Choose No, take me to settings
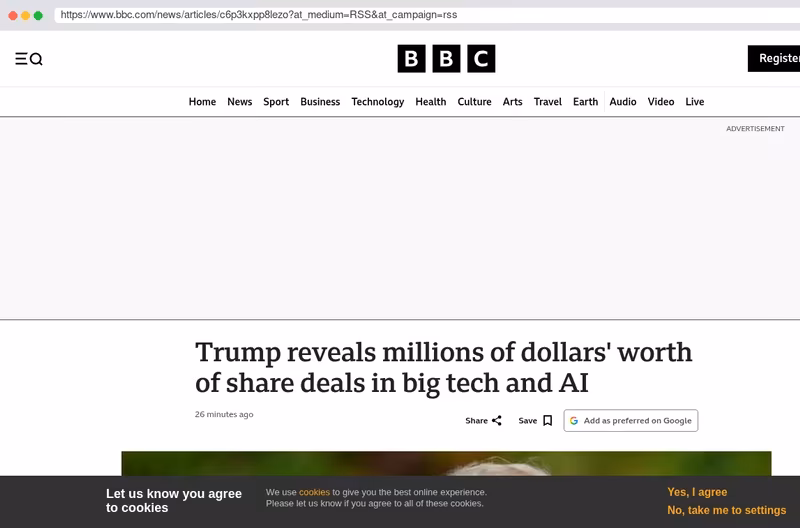Image resolution: width=800 pixels, height=528 pixels. (727, 510)
